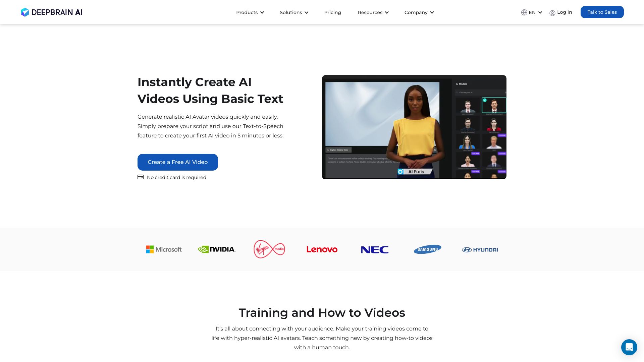Screen dimensions: 644x362
Task: Click the user/login icon
Action: point(552,12)
